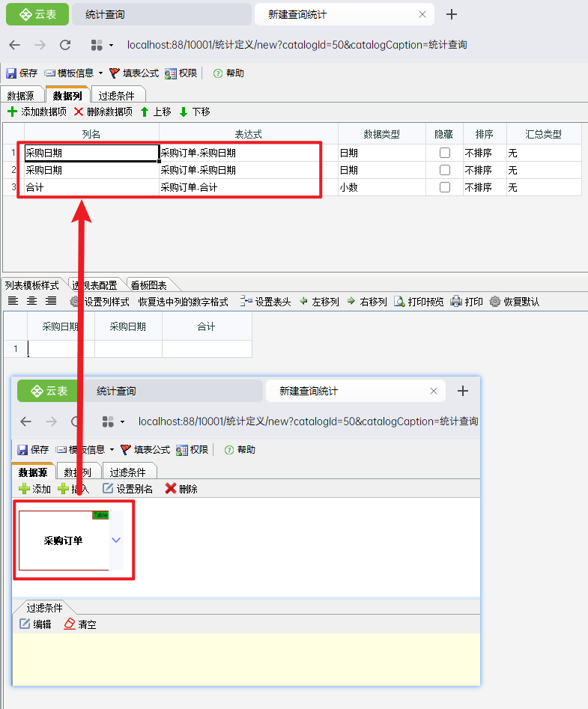Viewport: 588px width, 709px height.
Task: Open 填表公式 in the top toolbar
Action: pos(134,73)
